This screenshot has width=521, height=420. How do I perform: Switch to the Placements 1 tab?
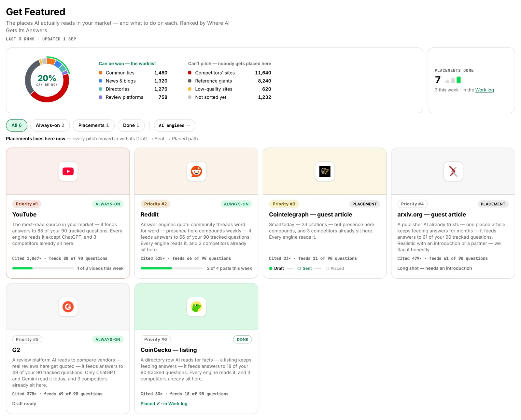(93, 125)
